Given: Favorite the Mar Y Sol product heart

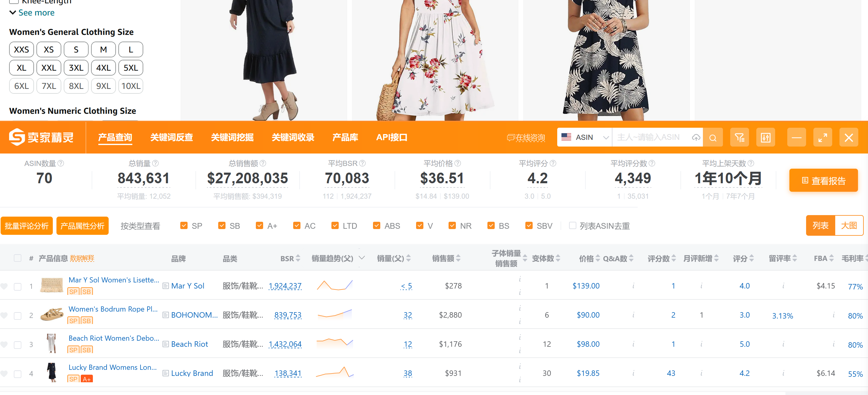Looking at the screenshot, I should click(4, 286).
